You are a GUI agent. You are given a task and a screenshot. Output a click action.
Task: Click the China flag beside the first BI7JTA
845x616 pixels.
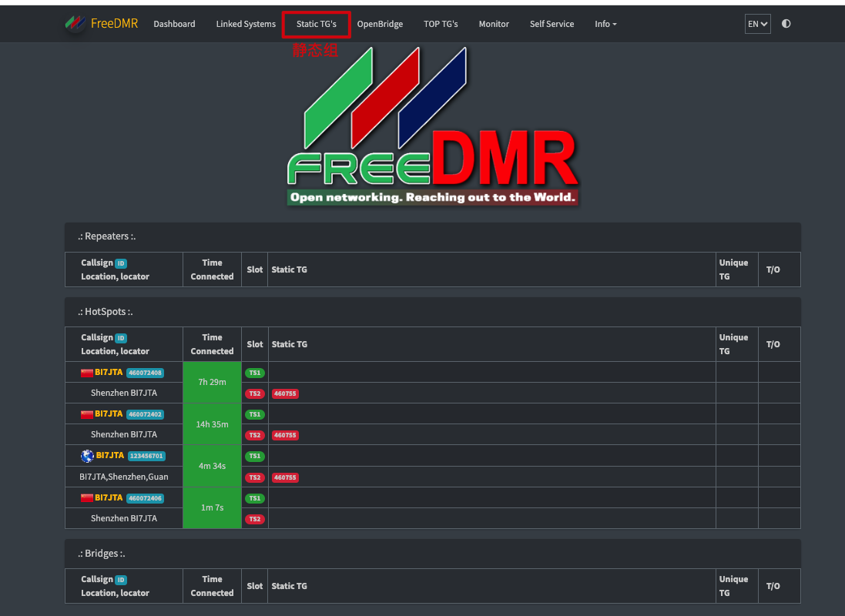tap(86, 372)
